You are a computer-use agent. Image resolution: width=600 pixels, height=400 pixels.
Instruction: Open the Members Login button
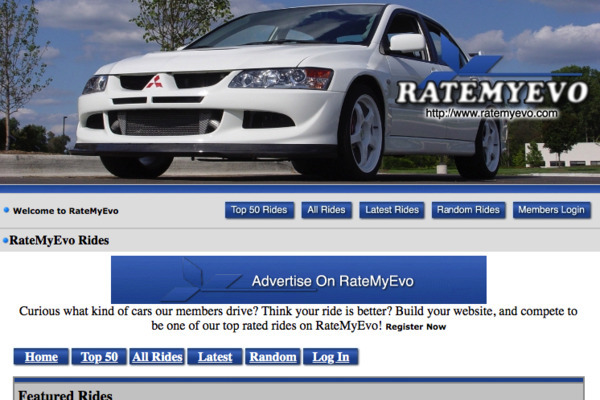coord(551,210)
